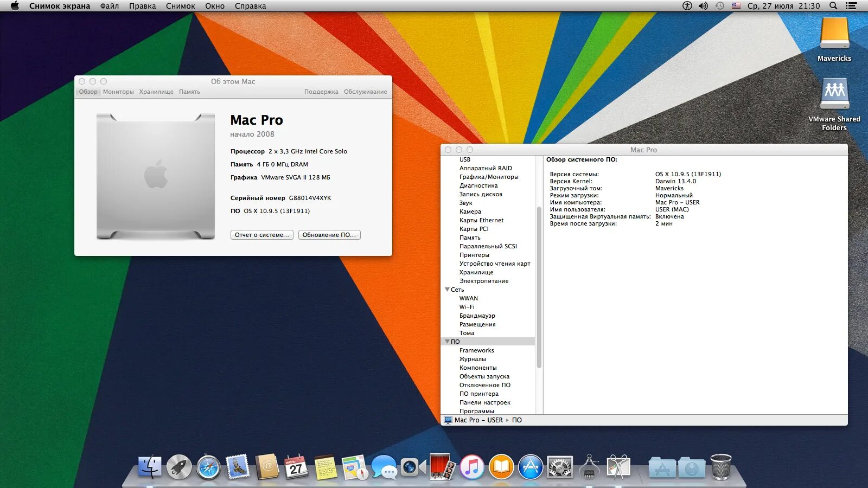Open Mail stamp icon in Dock
The width and height of the screenshot is (868, 488).
[238, 466]
